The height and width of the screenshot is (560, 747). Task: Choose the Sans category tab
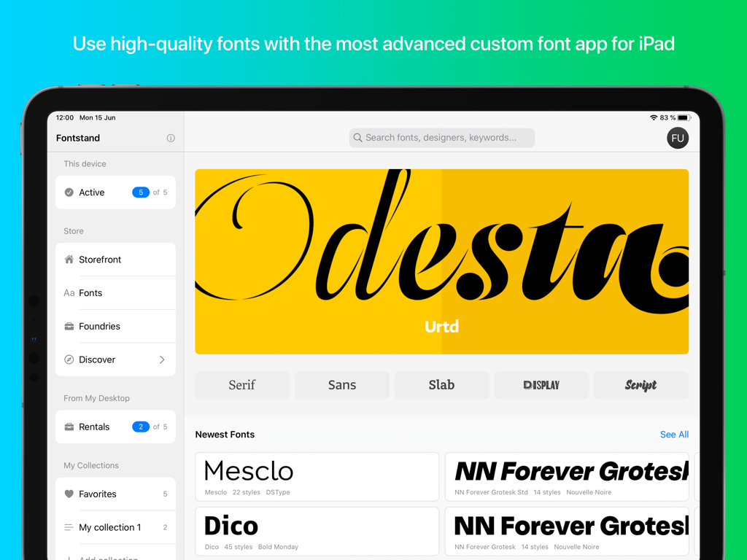pos(342,385)
